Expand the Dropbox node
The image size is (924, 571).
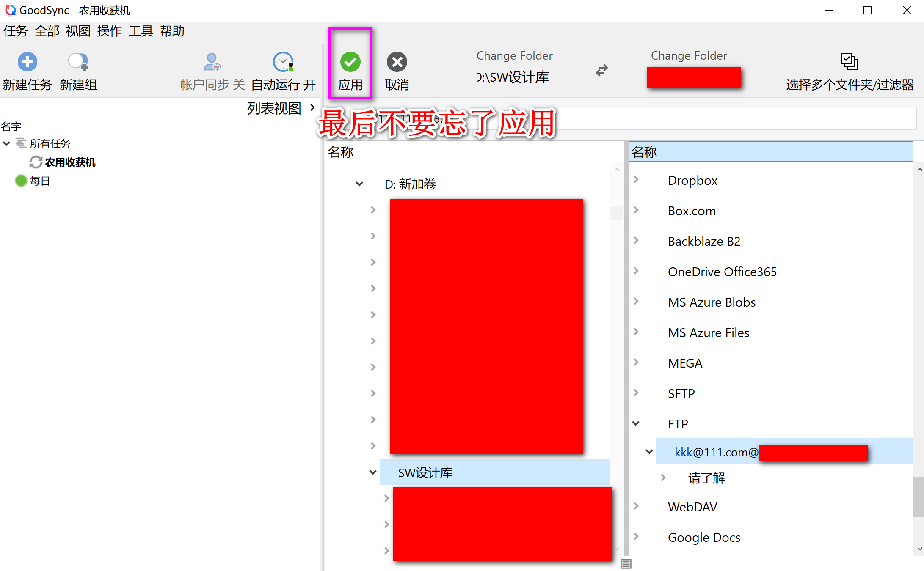point(636,180)
